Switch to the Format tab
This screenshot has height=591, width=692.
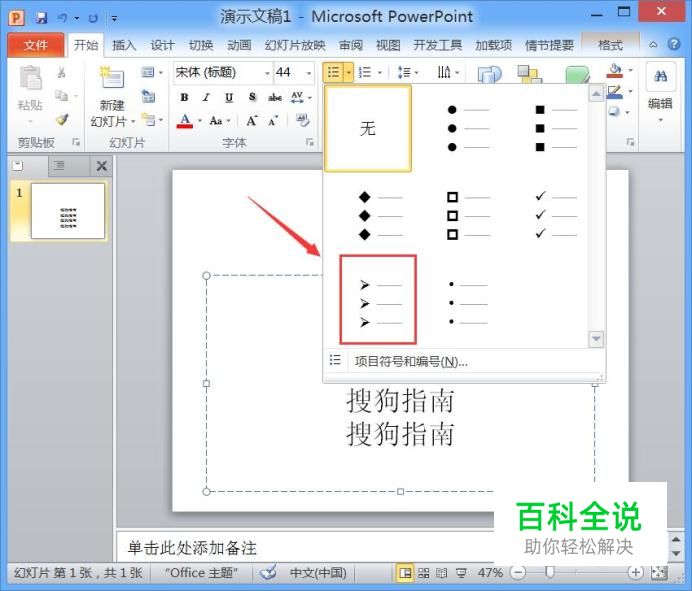coord(610,45)
